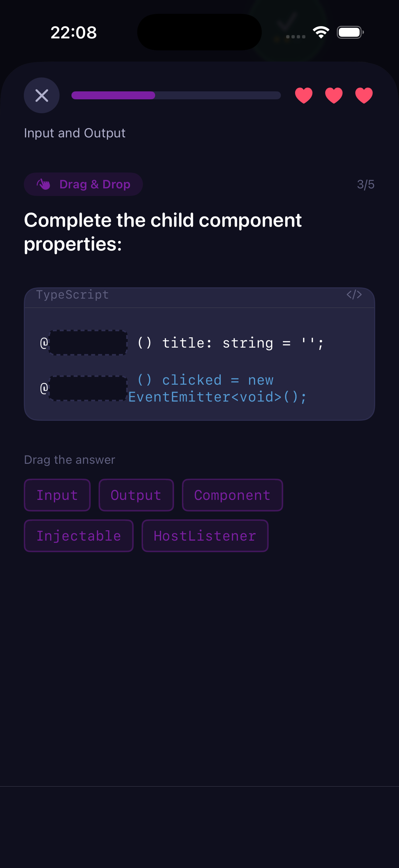
Task: Click the TypeScript label on the code card
Action: 72,294
